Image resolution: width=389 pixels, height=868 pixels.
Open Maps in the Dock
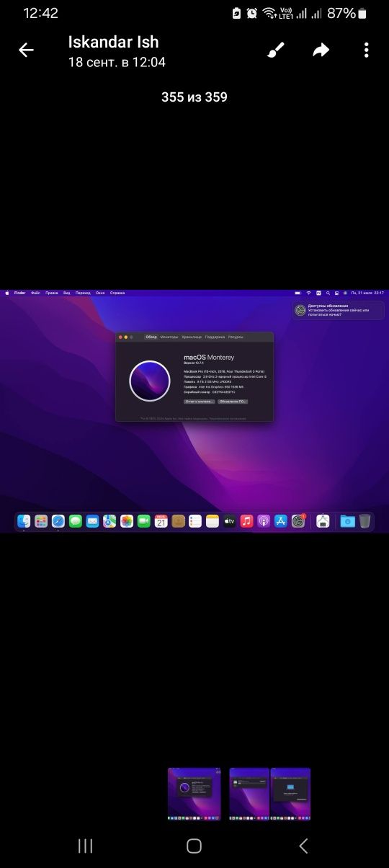pyautogui.click(x=109, y=521)
